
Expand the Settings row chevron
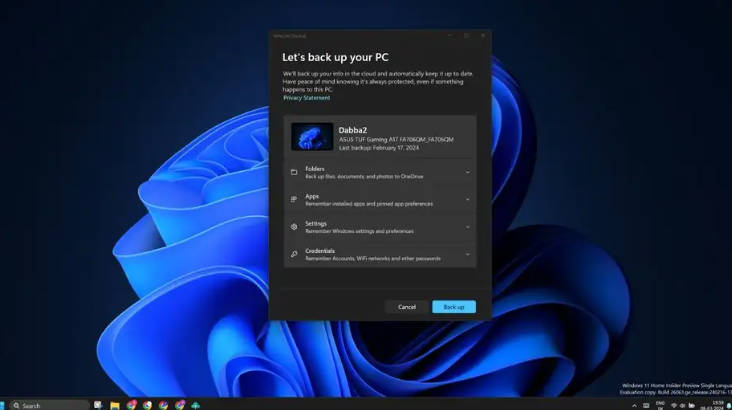[x=468, y=227]
